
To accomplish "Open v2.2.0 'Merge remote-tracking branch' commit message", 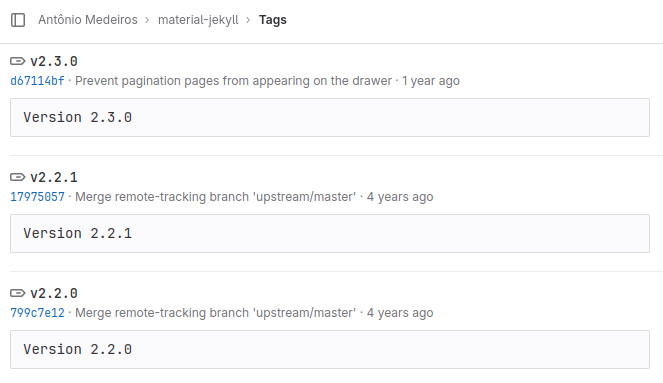I will 216,312.
